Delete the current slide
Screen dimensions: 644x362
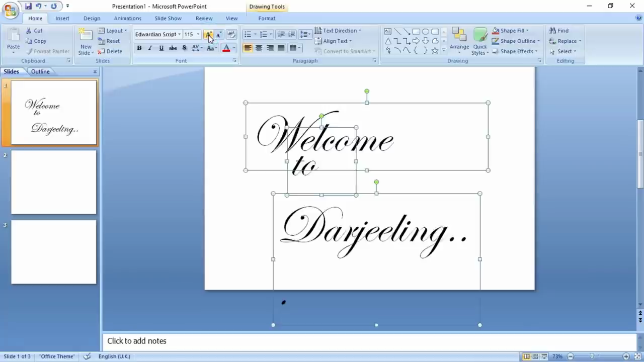coord(110,51)
